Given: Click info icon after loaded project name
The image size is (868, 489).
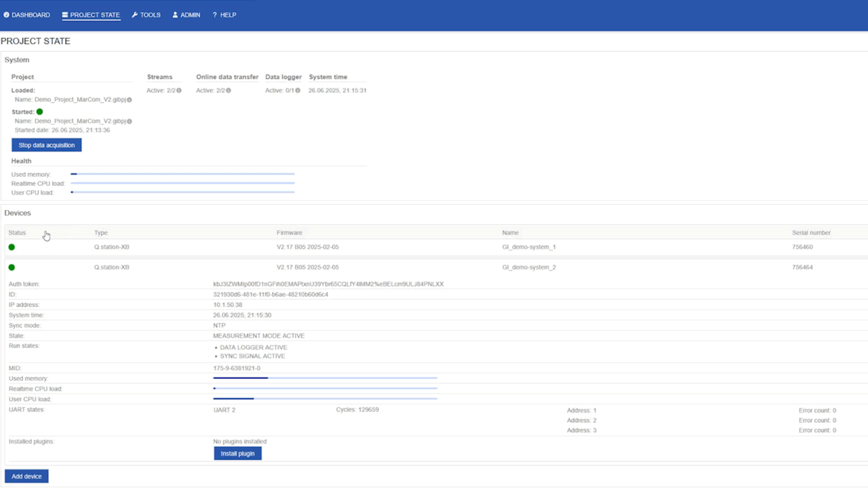Looking at the screenshot, I should click(129, 100).
